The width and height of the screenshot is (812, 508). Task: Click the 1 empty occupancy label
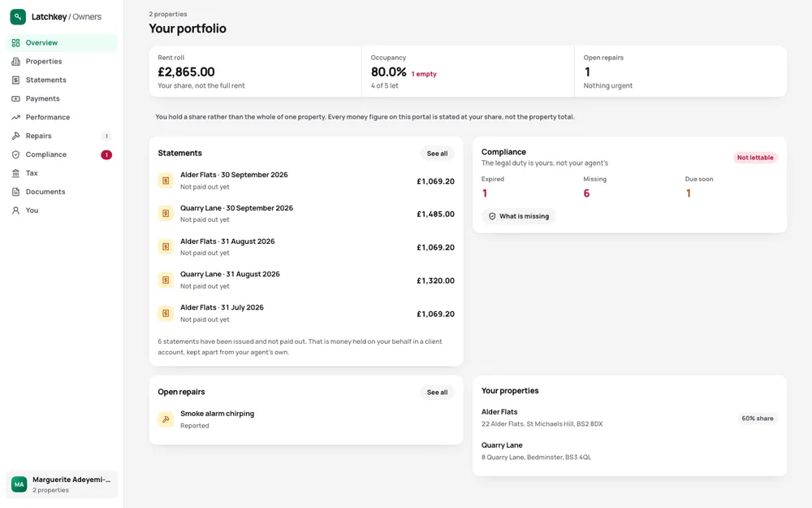pyautogui.click(x=424, y=74)
